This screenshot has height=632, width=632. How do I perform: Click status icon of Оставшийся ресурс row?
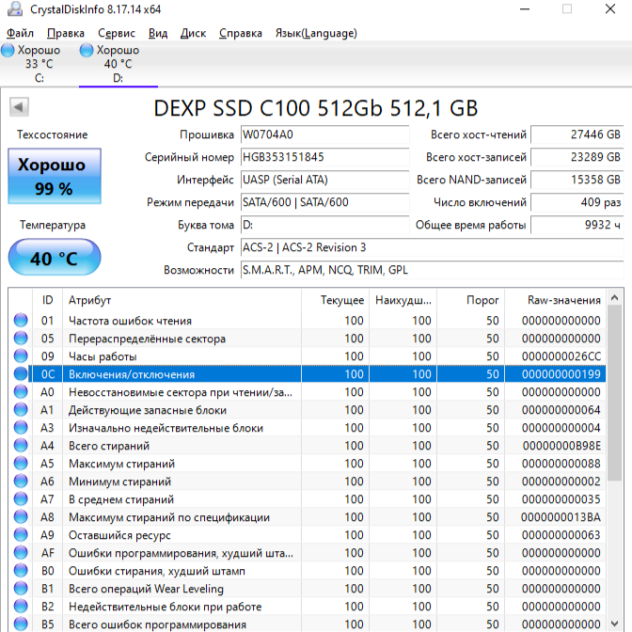pyautogui.click(x=21, y=535)
